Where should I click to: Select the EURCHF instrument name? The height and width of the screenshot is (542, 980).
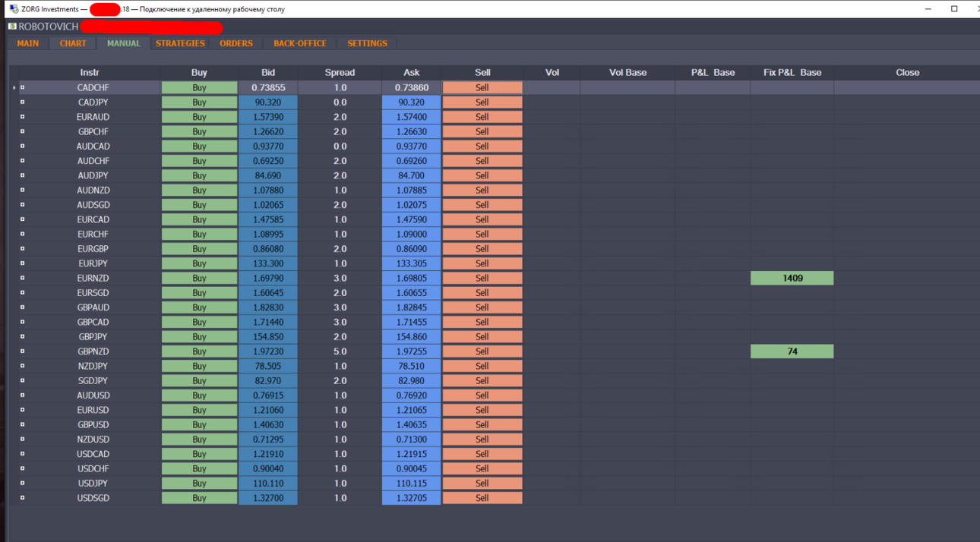point(93,234)
